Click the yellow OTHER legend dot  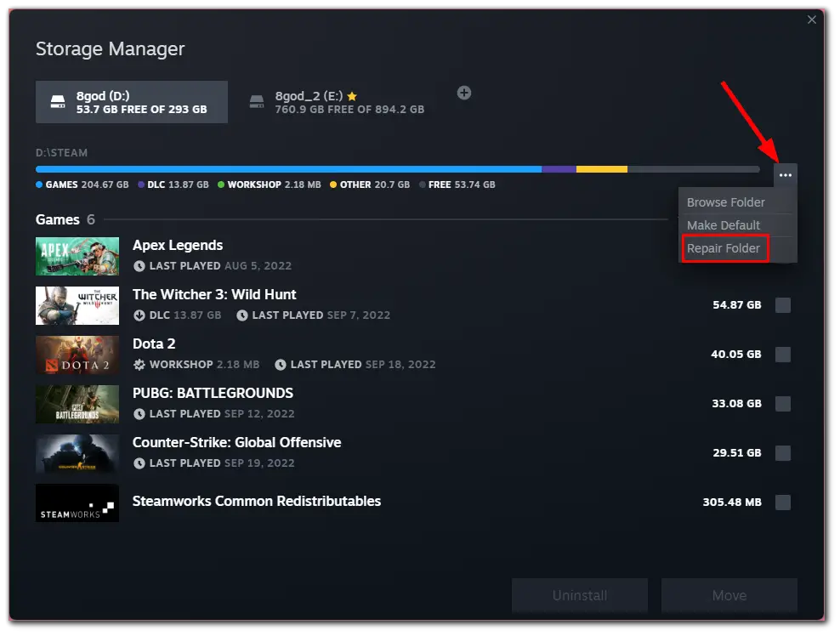333,185
